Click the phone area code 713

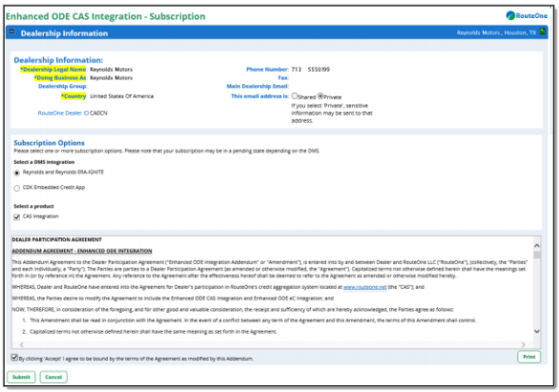point(297,69)
